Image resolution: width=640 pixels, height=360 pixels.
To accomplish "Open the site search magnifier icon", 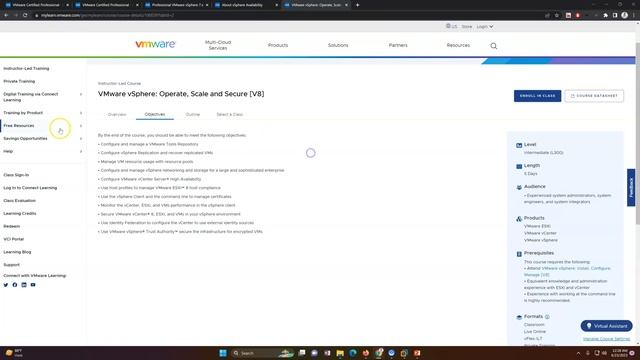I will (x=493, y=46).
